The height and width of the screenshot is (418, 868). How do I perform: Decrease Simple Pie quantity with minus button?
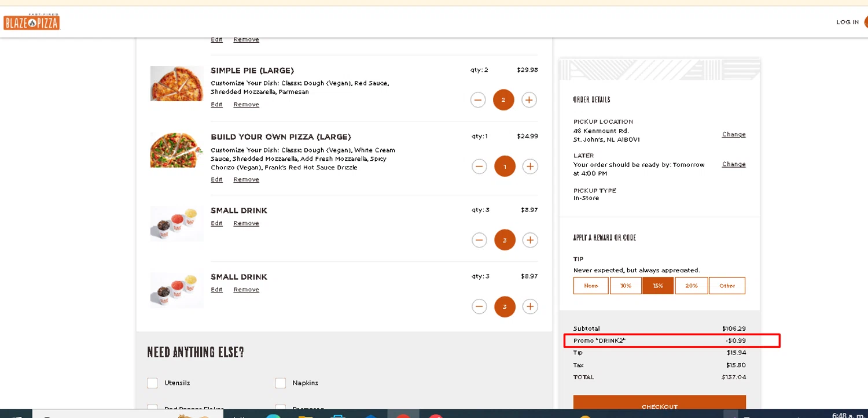click(x=478, y=100)
